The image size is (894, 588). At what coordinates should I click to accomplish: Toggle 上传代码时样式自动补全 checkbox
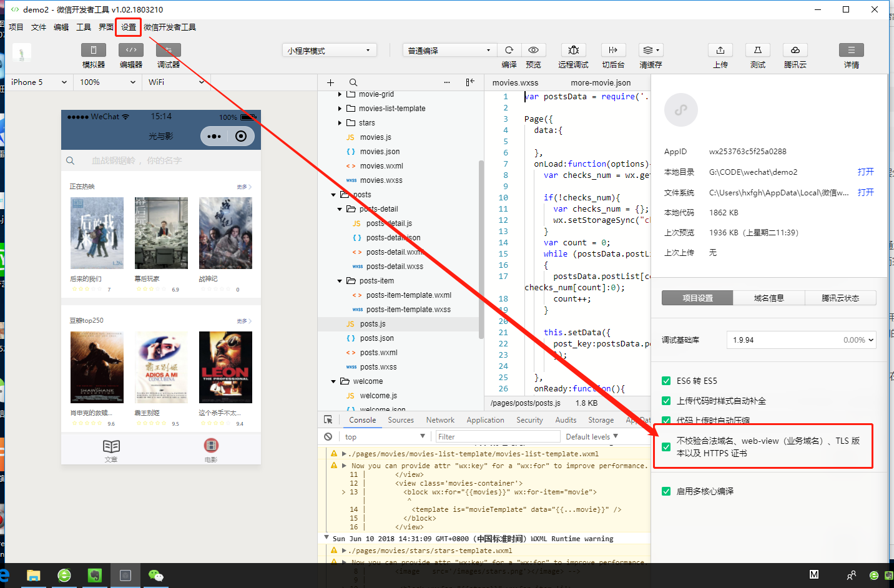[x=666, y=401]
